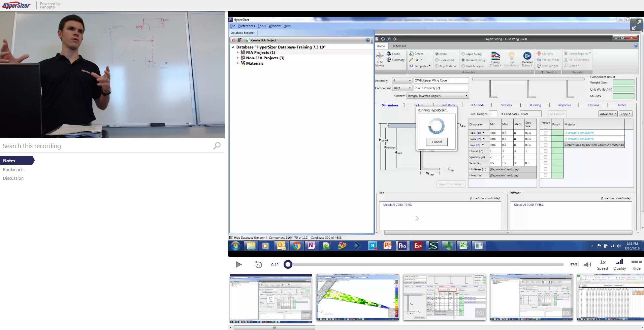Hide the thumbnail strip
The height and width of the screenshot is (330, 644).
(x=637, y=265)
